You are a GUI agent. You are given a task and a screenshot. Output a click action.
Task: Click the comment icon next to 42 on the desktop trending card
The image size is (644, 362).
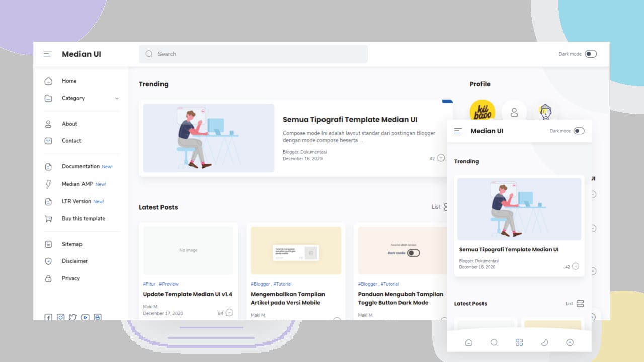pyautogui.click(x=441, y=158)
